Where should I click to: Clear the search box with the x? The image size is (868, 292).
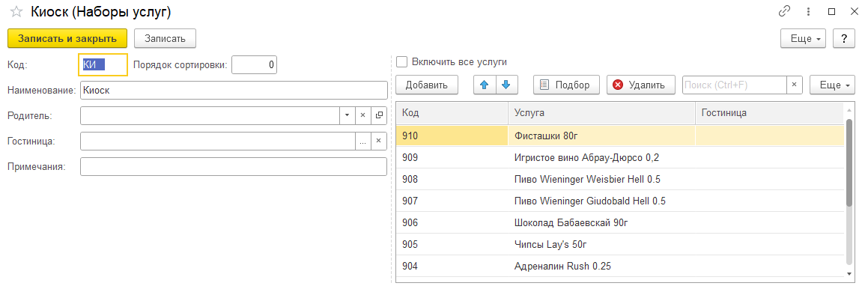[x=795, y=85]
